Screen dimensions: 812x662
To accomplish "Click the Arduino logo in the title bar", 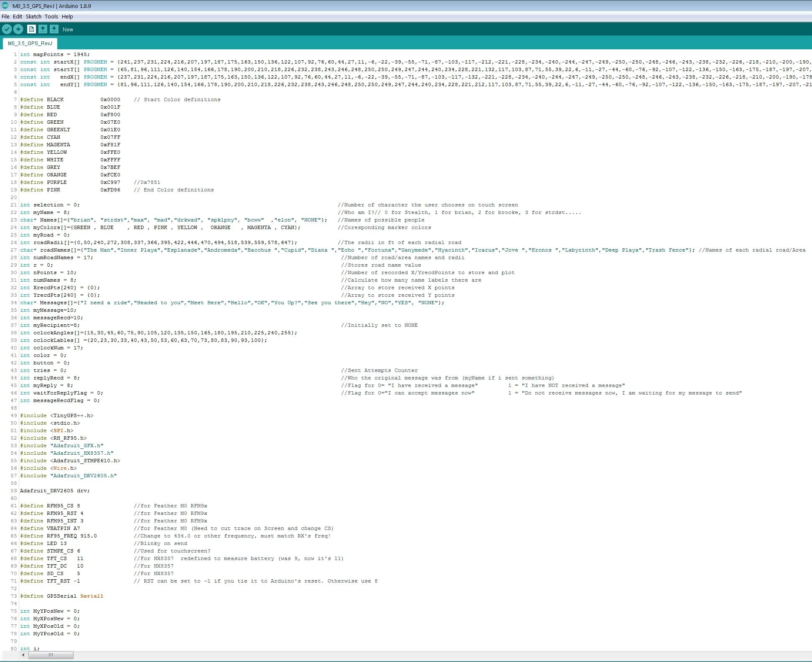I will point(5,6).
